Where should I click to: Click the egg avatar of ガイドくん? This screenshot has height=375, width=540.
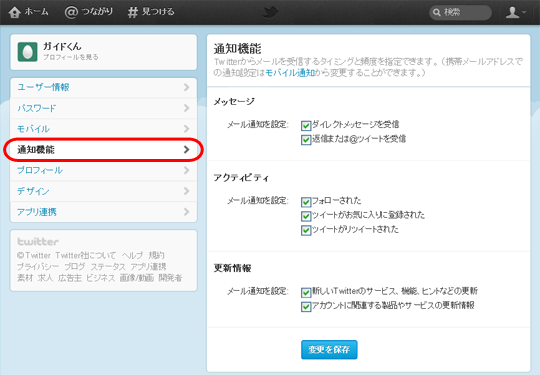point(28,52)
